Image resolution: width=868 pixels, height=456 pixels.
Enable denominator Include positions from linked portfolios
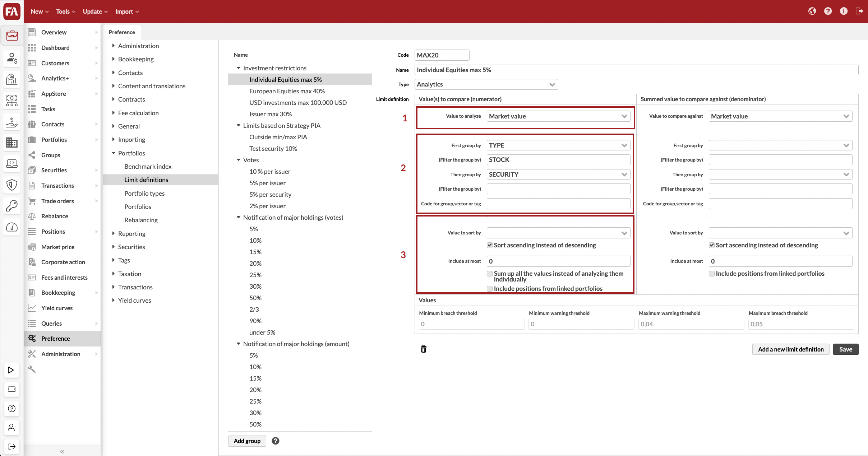pos(711,274)
